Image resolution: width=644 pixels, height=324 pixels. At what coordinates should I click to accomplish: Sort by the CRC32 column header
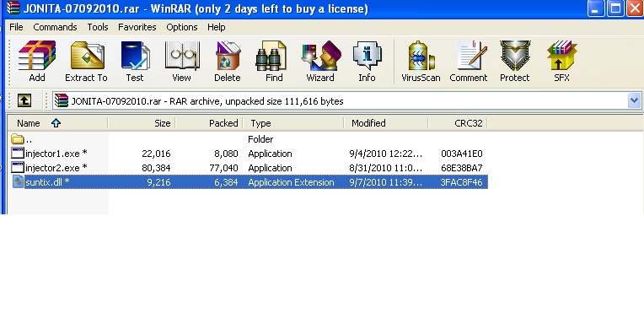pos(458,123)
